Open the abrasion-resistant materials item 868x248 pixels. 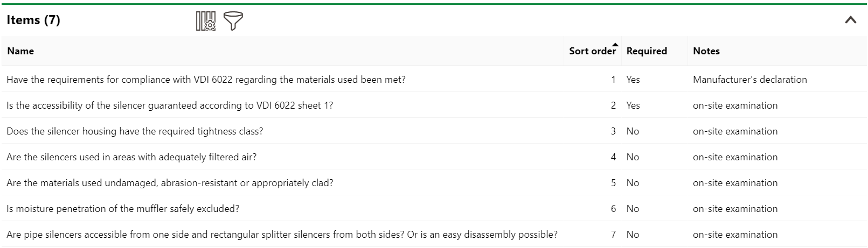[170, 183]
